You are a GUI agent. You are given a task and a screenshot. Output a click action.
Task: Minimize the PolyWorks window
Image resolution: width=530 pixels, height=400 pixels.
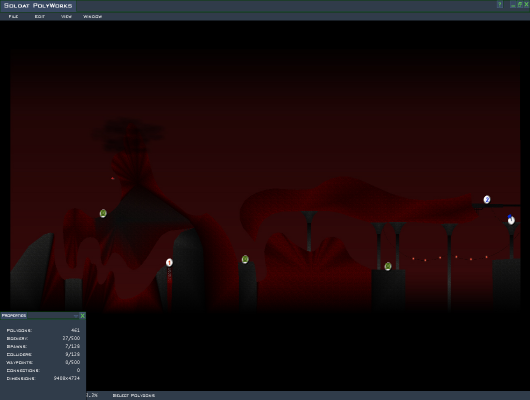[x=513, y=5]
